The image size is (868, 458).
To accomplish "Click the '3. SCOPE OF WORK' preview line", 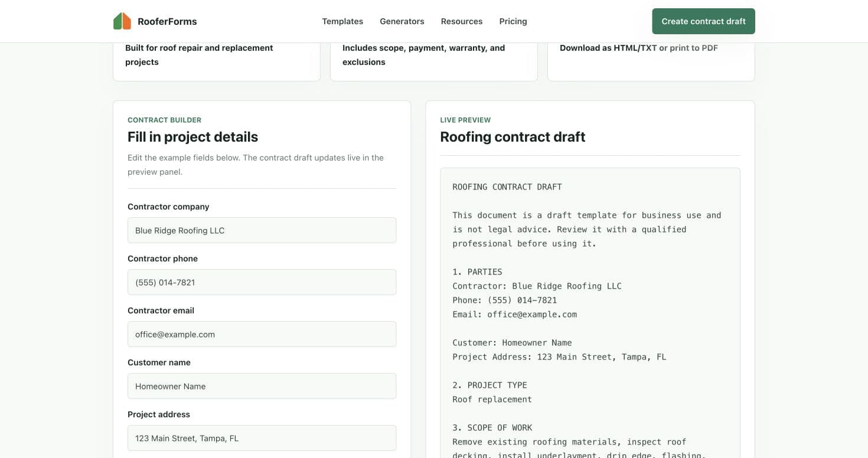I will pos(492,427).
